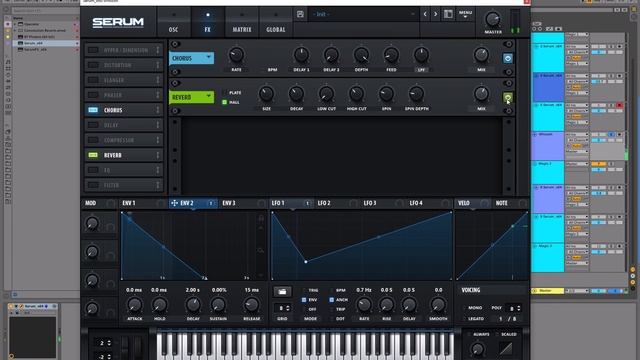Go to the next preset with the right arrow
The image size is (640, 360).
tap(436, 14)
